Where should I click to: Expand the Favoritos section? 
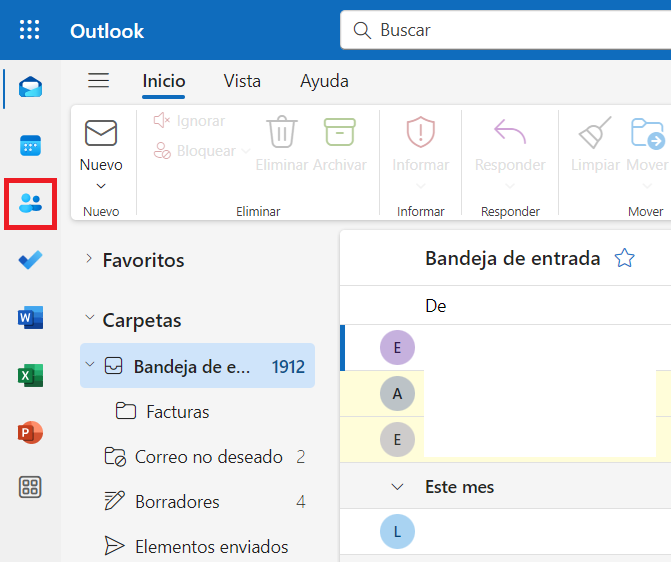click(x=89, y=260)
